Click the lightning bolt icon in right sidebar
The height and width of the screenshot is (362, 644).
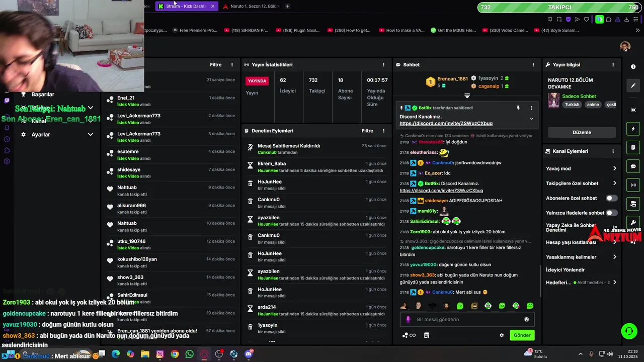pyautogui.click(x=633, y=129)
